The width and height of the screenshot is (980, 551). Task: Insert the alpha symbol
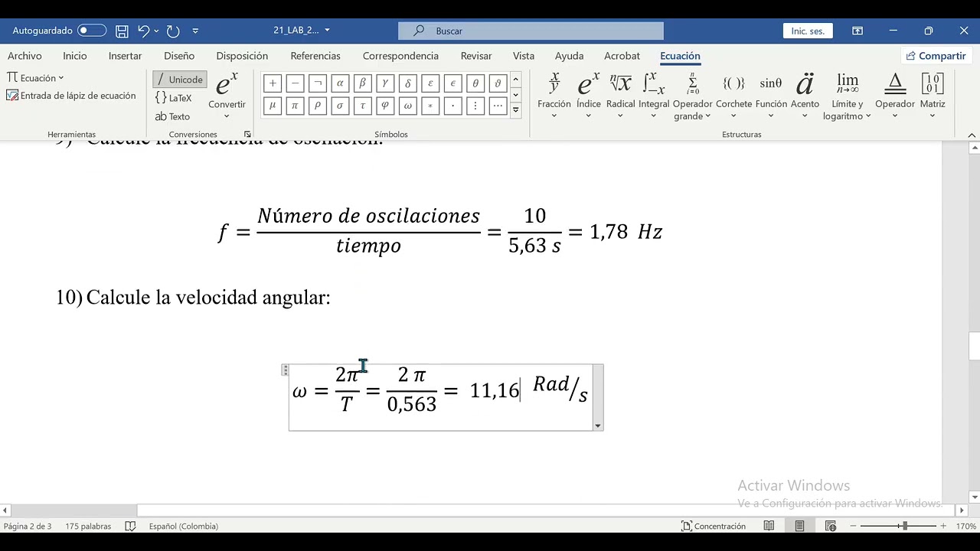click(340, 83)
